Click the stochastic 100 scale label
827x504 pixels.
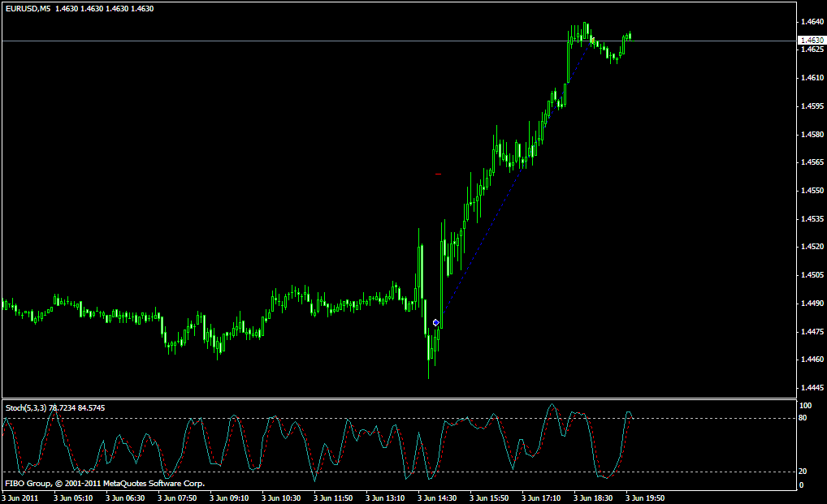click(x=806, y=405)
